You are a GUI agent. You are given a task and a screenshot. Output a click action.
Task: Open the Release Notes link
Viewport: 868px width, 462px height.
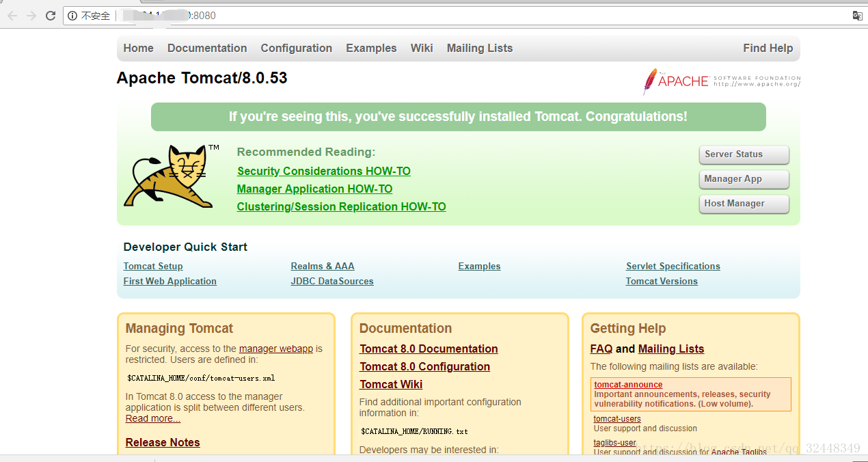163,442
